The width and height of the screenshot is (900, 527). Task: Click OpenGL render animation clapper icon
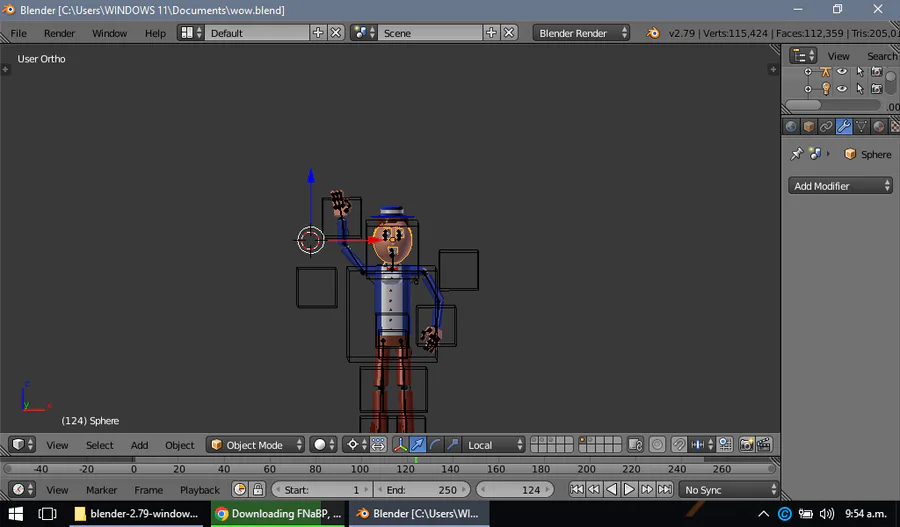[763, 444]
